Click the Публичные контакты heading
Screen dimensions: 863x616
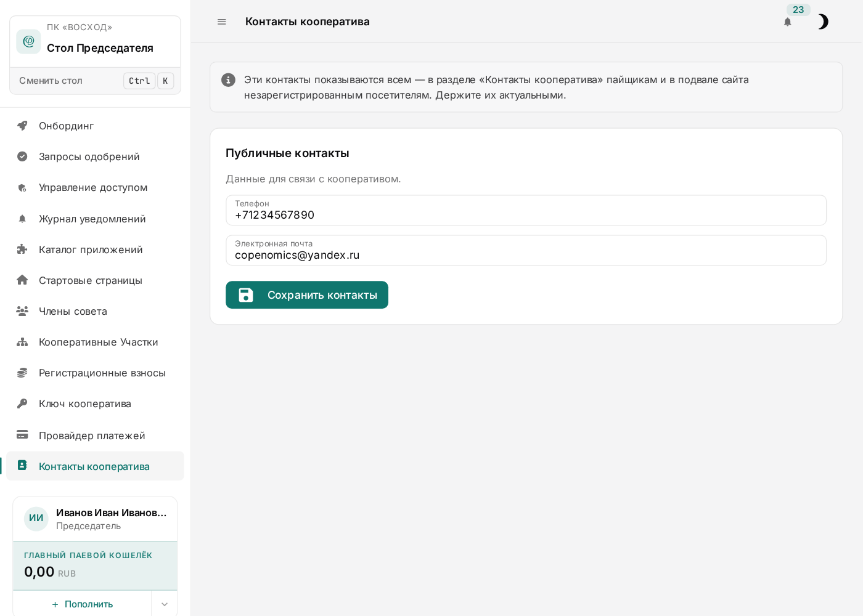tap(287, 153)
